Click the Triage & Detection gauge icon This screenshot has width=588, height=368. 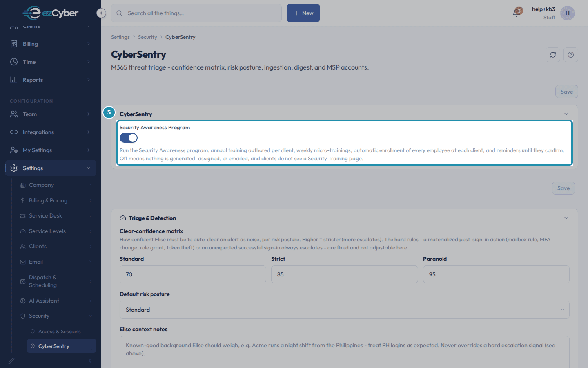point(123,218)
